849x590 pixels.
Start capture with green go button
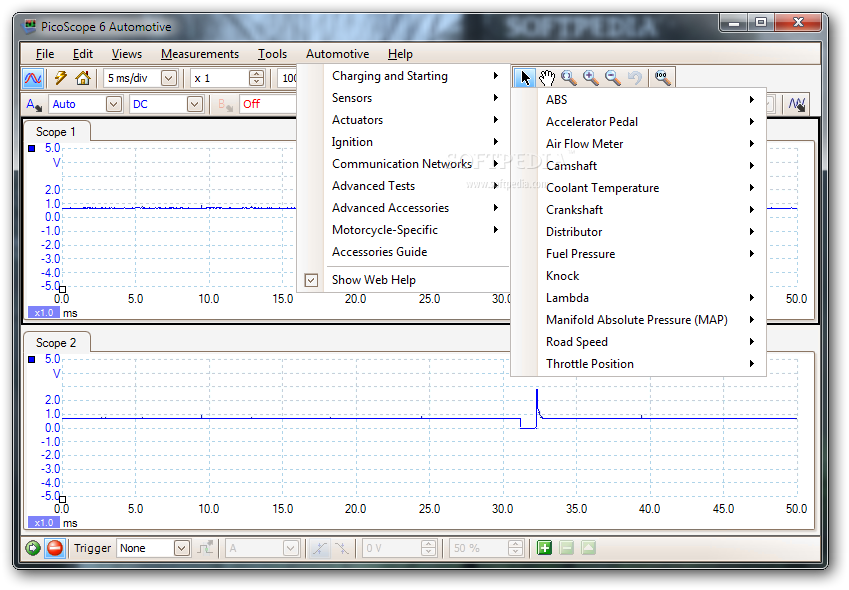click(32, 548)
